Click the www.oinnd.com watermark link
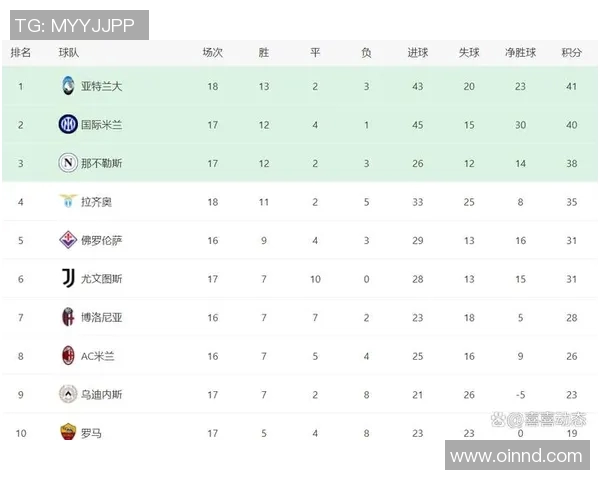 516,456
